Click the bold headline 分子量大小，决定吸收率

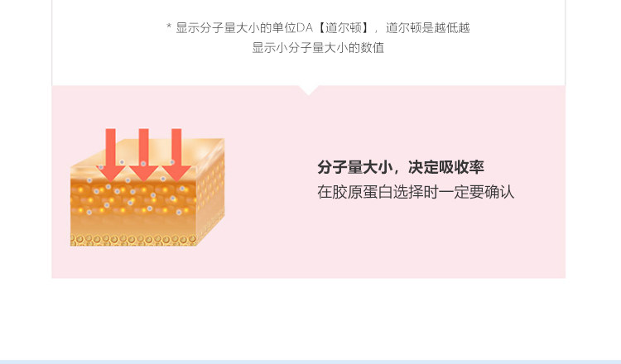click(401, 167)
